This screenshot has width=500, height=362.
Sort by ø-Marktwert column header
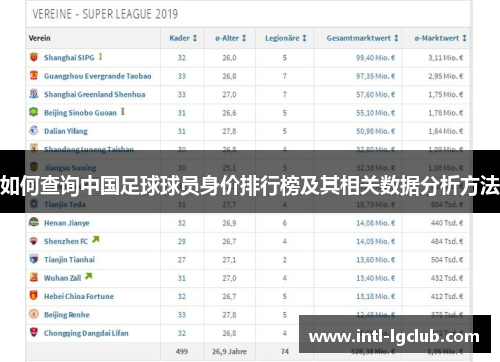pyautogui.click(x=440, y=38)
